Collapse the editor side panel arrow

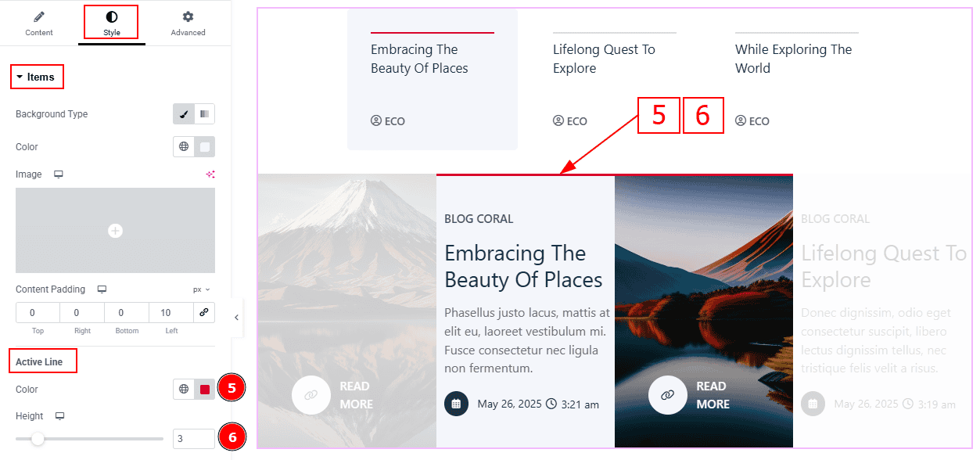click(236, 318)
